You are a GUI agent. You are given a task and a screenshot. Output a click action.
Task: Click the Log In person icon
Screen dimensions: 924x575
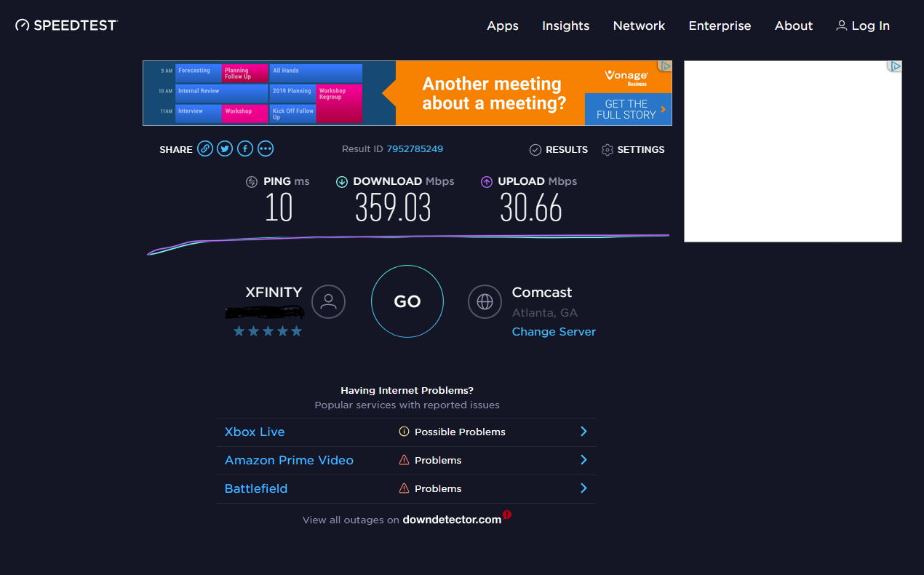pos(842,25)
